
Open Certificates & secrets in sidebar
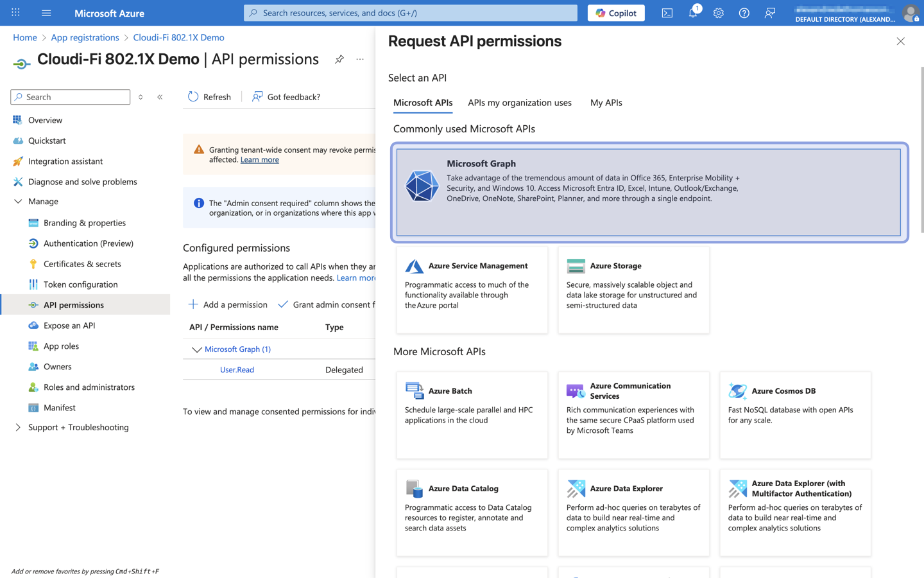click(x=82, y=264)
